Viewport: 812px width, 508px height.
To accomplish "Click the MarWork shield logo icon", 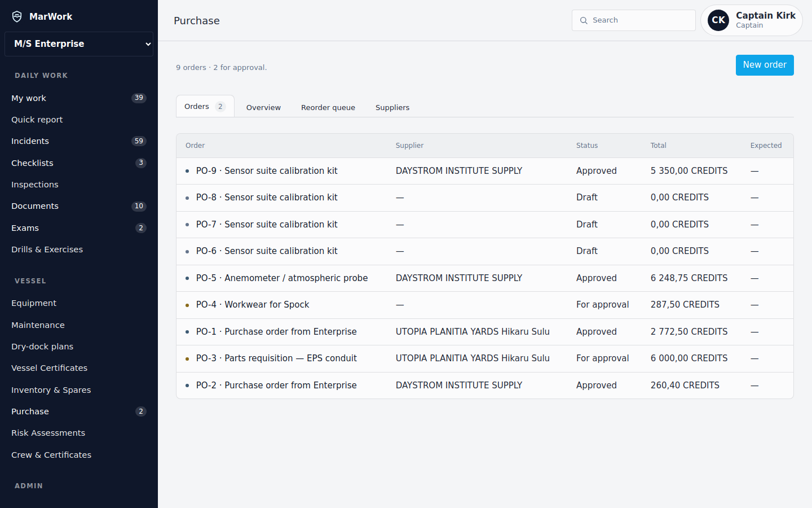I will 17,16.
